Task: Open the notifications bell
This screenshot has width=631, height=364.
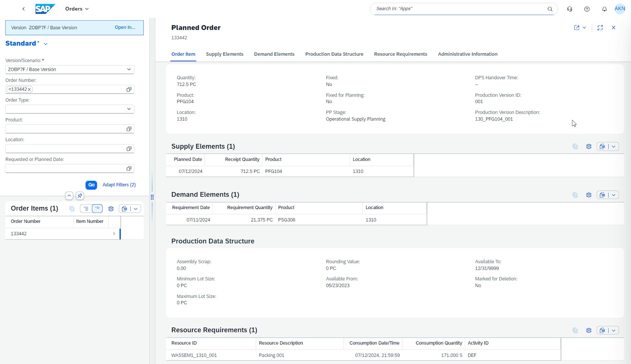Action: point(604,9)
